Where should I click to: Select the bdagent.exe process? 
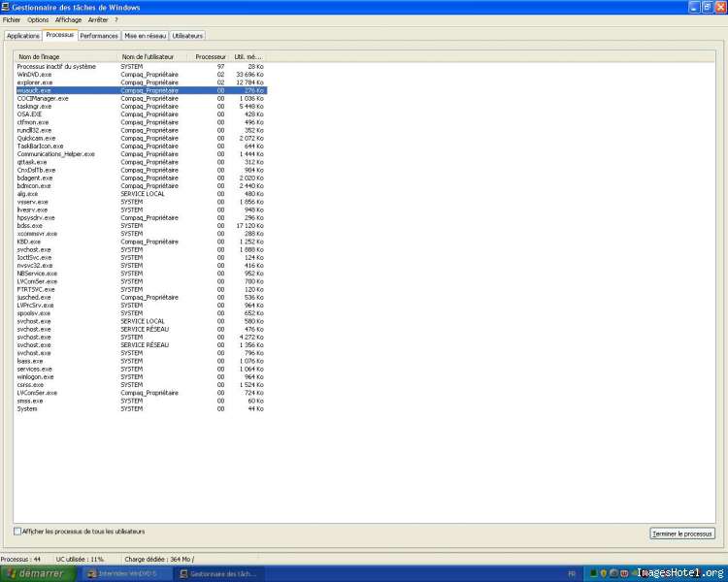141,178
